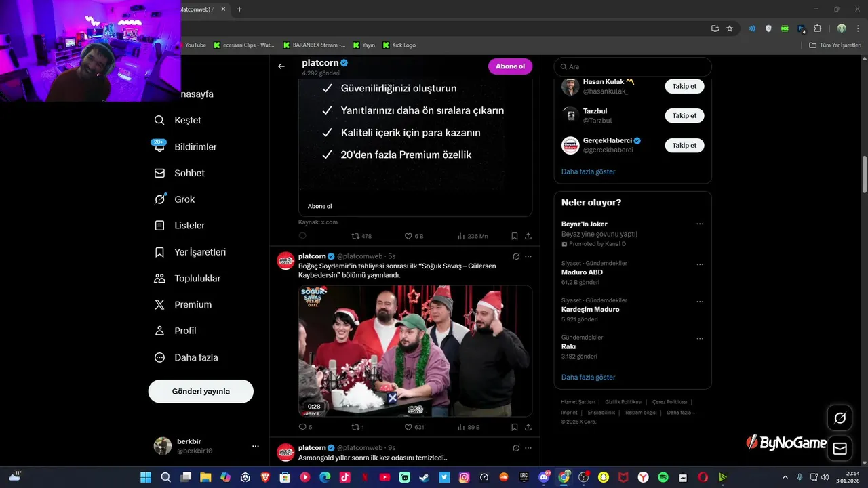Open Kick Logo bookmark
868x488 pixels.
pyautogui.click(x=399, y=45)
